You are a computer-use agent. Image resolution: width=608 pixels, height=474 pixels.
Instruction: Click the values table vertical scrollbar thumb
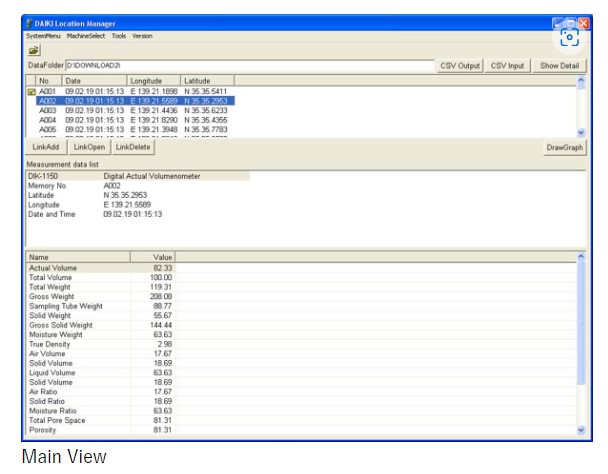pyautogui.click(x=581, y=323)
